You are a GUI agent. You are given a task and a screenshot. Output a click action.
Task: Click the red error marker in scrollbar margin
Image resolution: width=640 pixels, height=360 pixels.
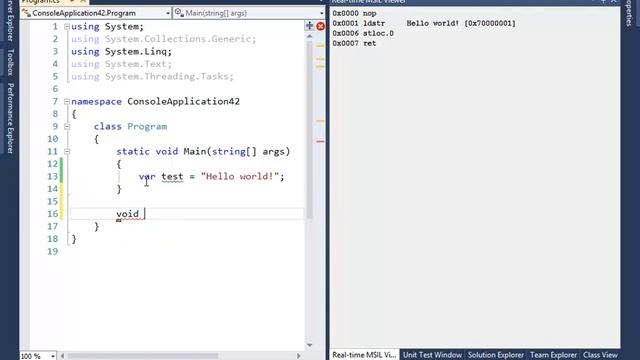(320, 141)
